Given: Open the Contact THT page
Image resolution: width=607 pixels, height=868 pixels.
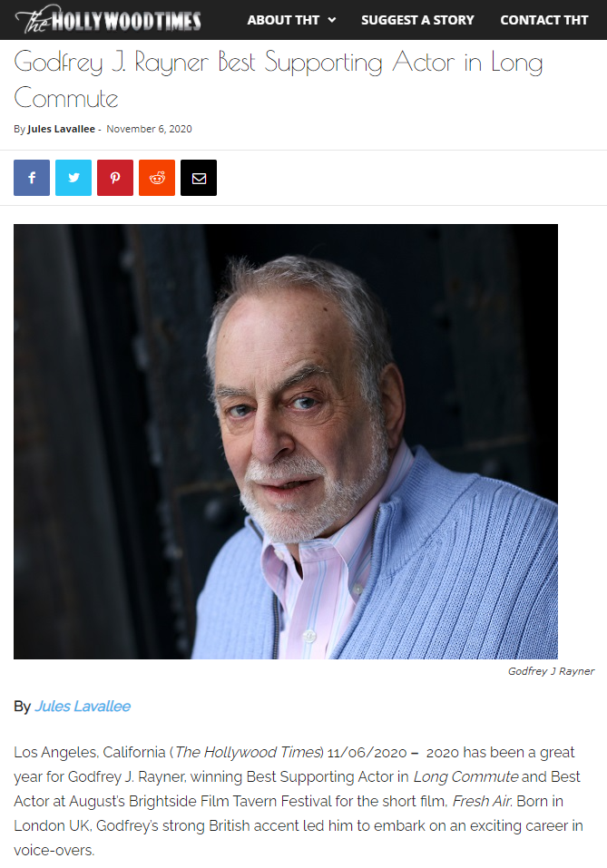Looking at the screenshot, I should pyautogui.click(x=543, y=20).
